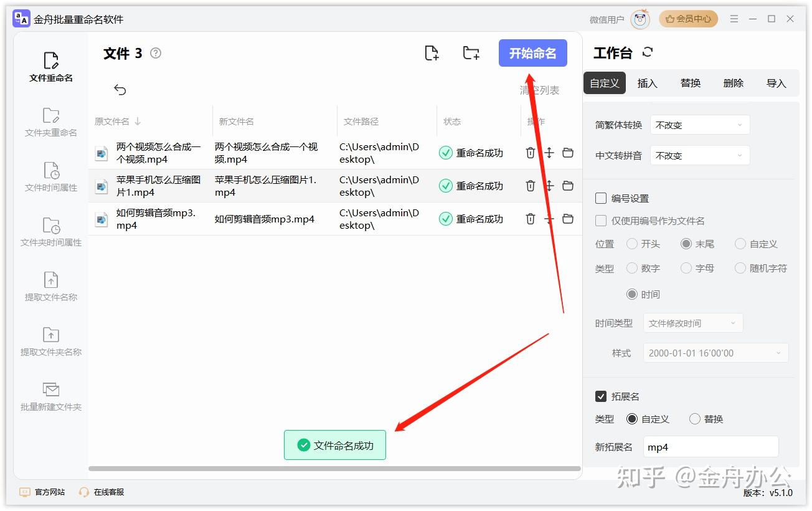Delete the 苹果手机怎么压缩图片1.mp4 row

click(531, 186)
